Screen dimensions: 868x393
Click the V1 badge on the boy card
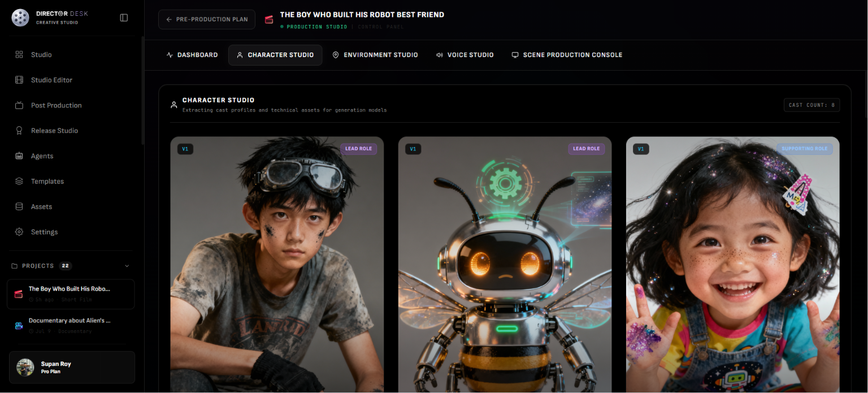pos(185,149)
